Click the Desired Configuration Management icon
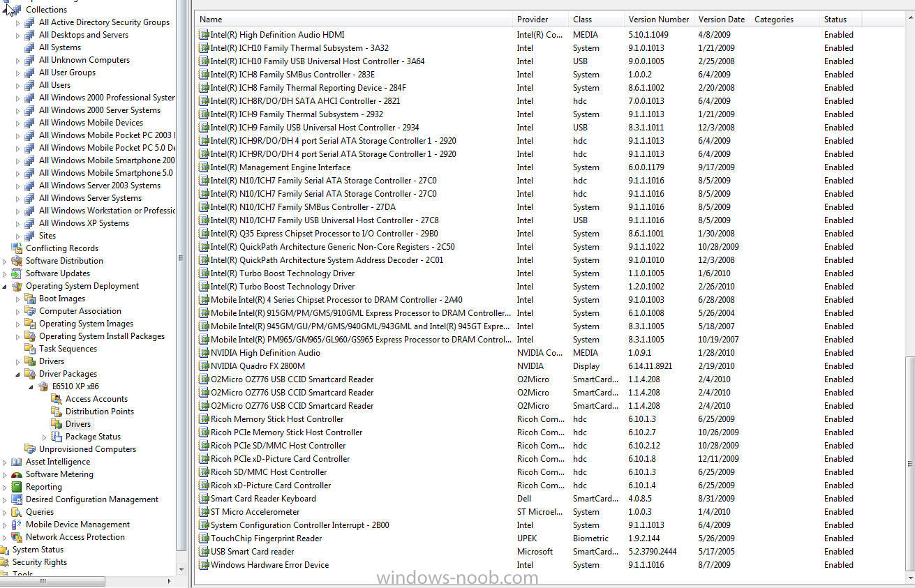Screen dimensions: 915x588 [x=17, y=499]
